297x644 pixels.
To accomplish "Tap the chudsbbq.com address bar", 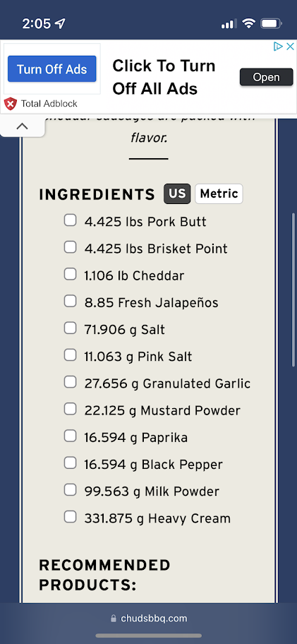I will 148,619.
